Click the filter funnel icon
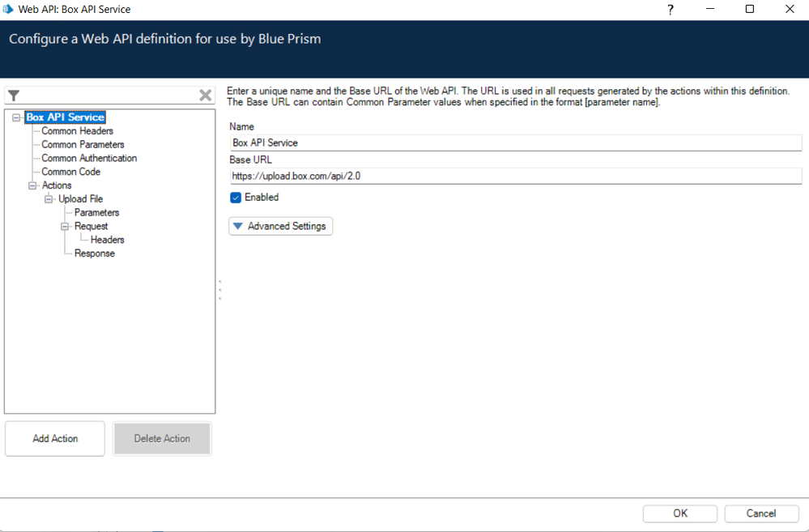 14,96
